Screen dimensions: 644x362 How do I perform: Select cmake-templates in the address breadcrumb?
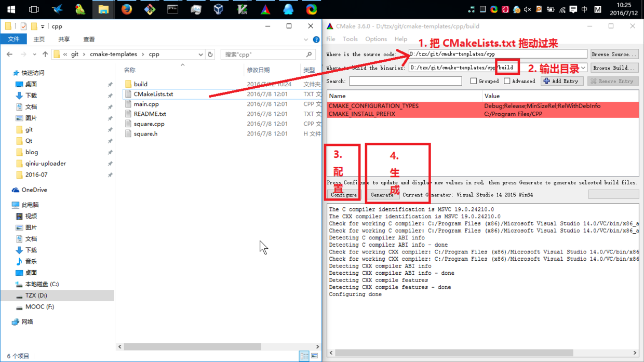coord(113,54)
